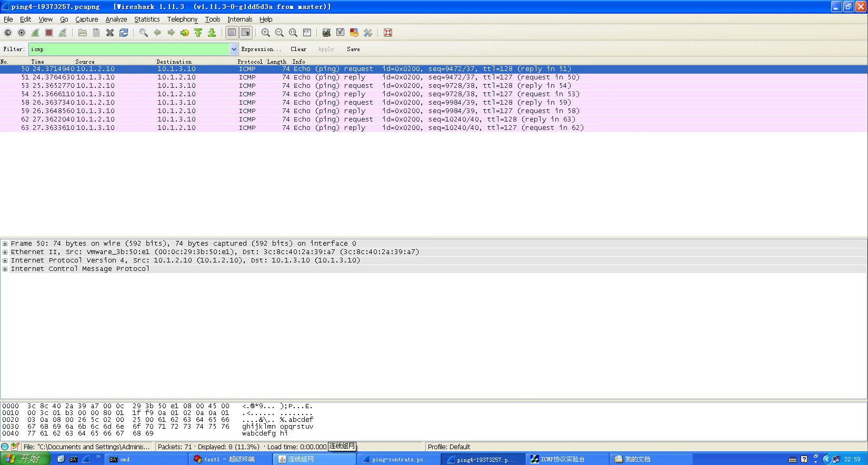Image resolution: width=868 pixels, height=465 pixels.
Task: Open help lifebuoy icon
Action: click(388, 33)
